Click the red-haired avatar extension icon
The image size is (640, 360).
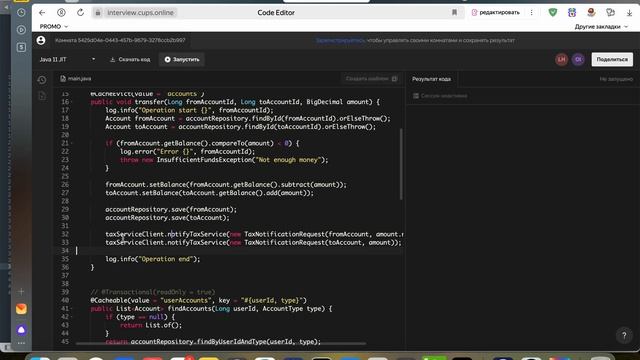(x=591, y=13)
